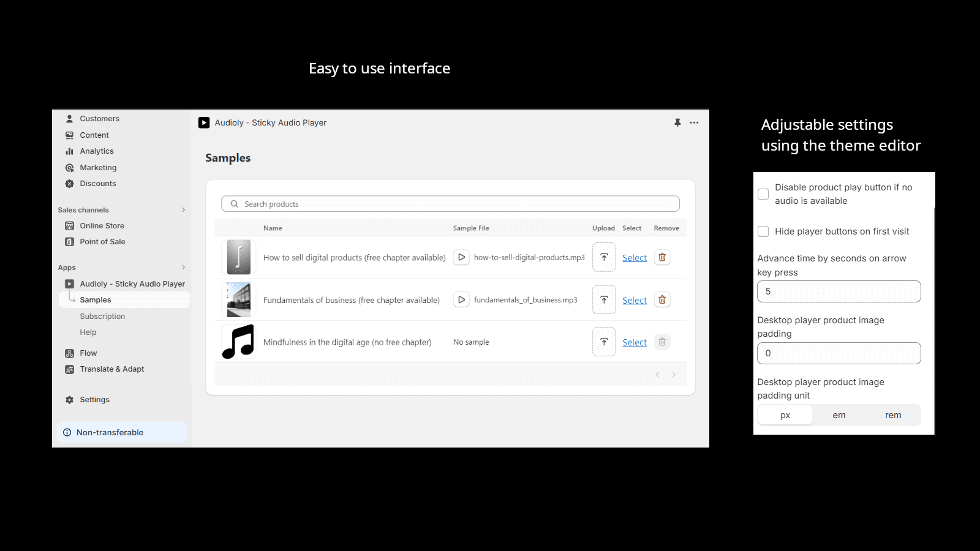Switch padding unit to rem
This screenshot has height=551, width=980.
(892, 414)
